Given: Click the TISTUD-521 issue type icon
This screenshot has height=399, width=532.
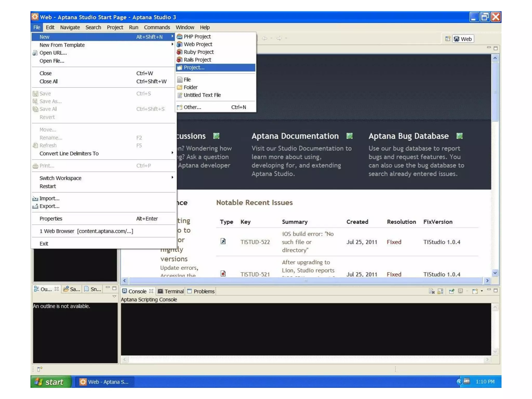Looking at the screenshot, I should pos(223,274).
